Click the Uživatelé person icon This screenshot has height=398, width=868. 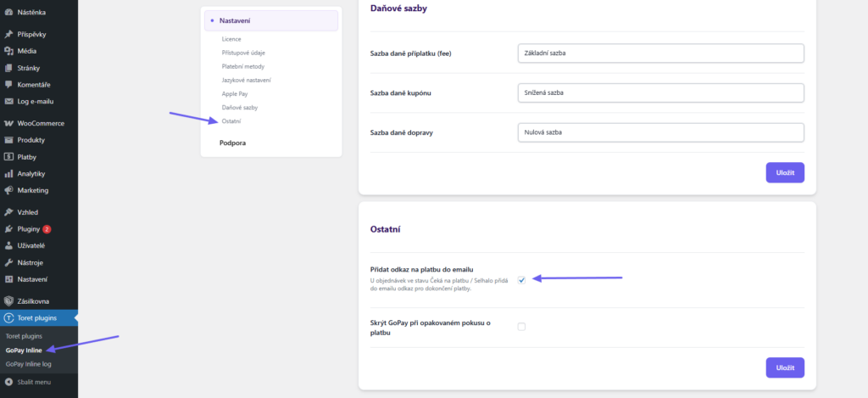[x=8, y=245]
